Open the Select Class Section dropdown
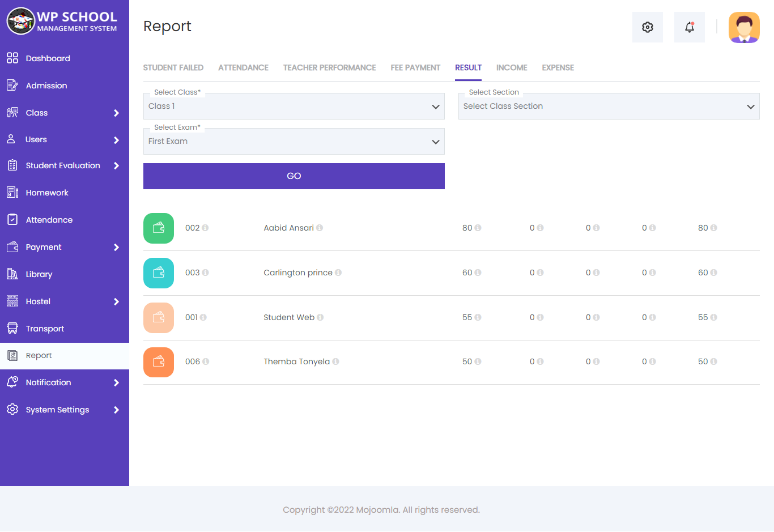774x532 pixels. pos(609,107)
